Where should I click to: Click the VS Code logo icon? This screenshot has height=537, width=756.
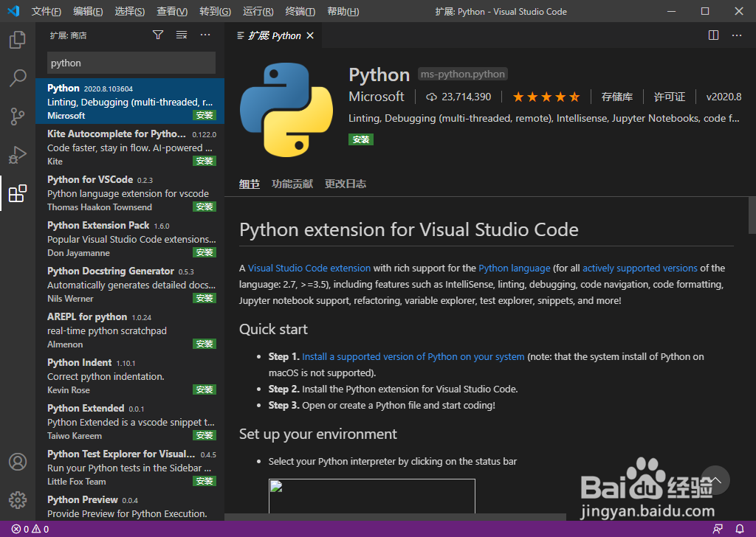pyautogui.click(x=13, y=11)
